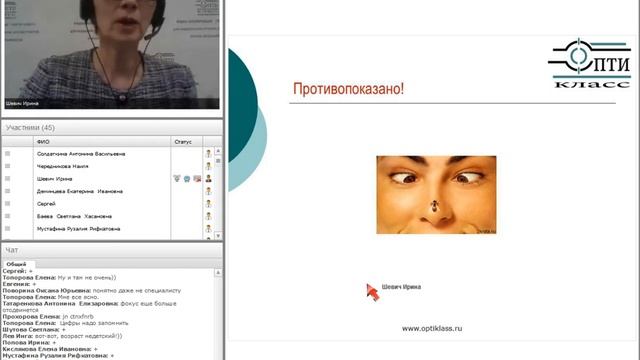The width and height of the screenshot is (640, 360).
Task: Click Кислякова Елена Ивановна's chat message
Action: click(x=50, y=349)
